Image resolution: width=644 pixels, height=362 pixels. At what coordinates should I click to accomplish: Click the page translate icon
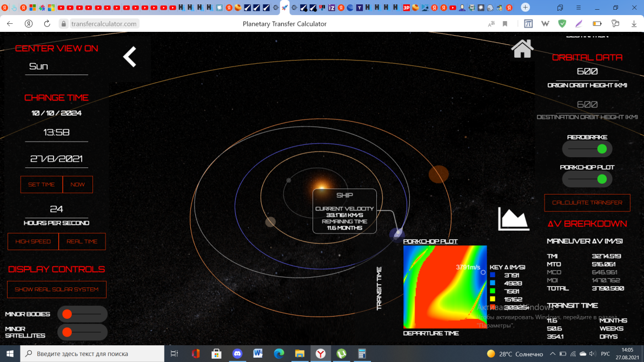coord(491,24)
